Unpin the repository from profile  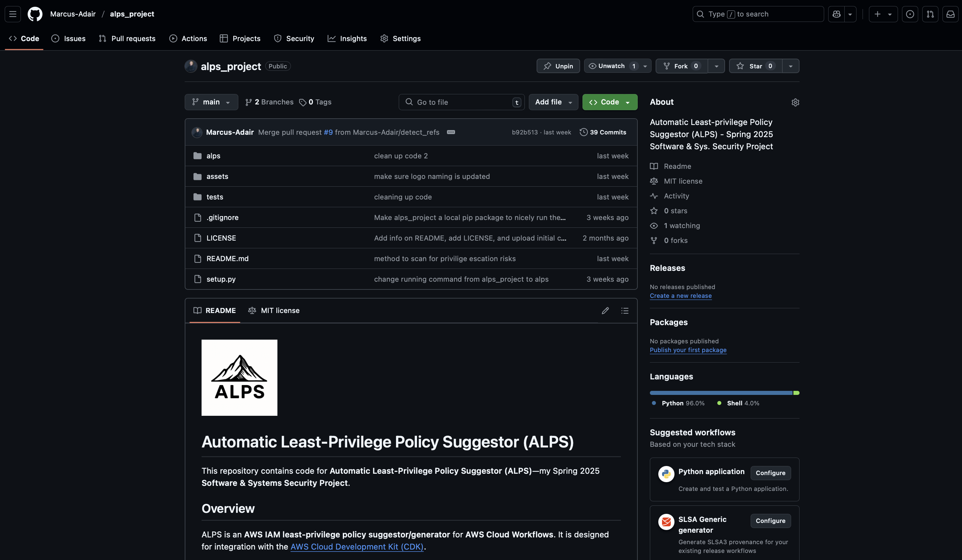click(558, 66)
